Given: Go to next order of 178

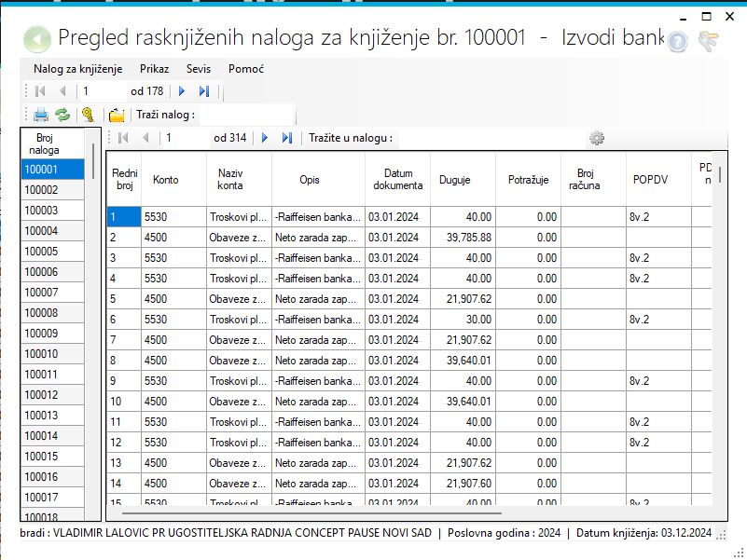Looking at the screenshot, I should pyautogui.click(x=182, y=91).
